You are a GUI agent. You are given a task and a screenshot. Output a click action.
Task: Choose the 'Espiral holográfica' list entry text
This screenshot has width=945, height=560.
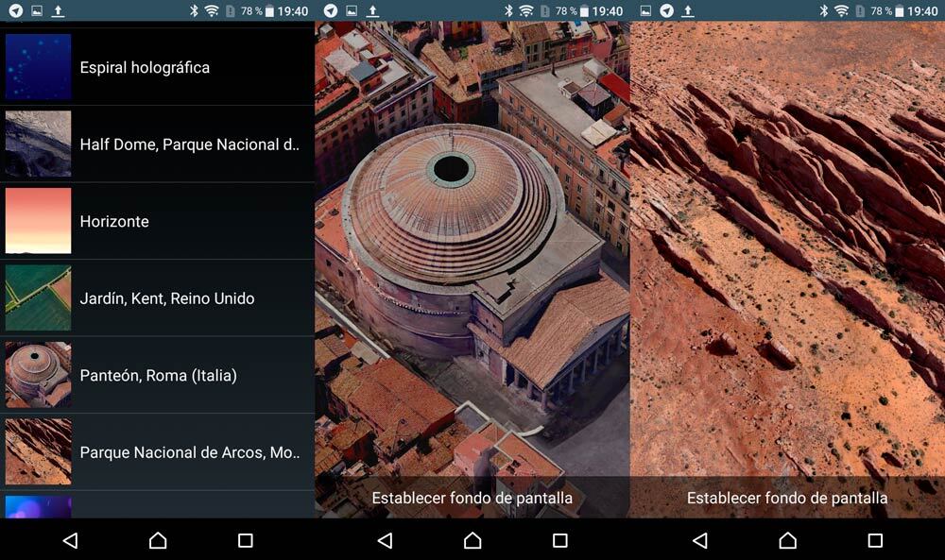[145, 67]
